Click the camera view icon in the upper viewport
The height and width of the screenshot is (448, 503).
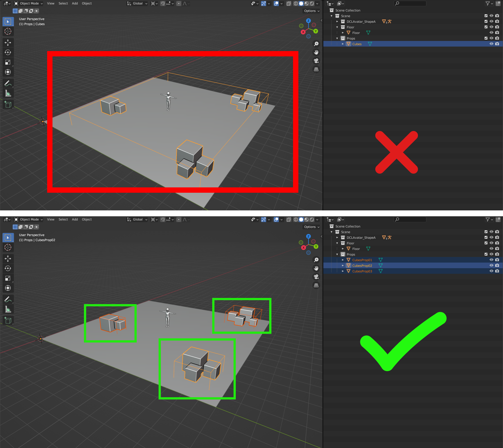(x=316, y=61)
